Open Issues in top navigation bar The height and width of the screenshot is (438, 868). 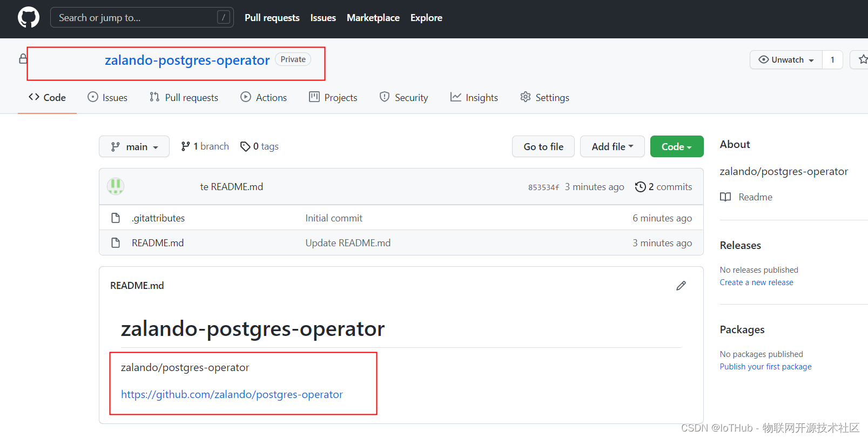tap(323, 18)
